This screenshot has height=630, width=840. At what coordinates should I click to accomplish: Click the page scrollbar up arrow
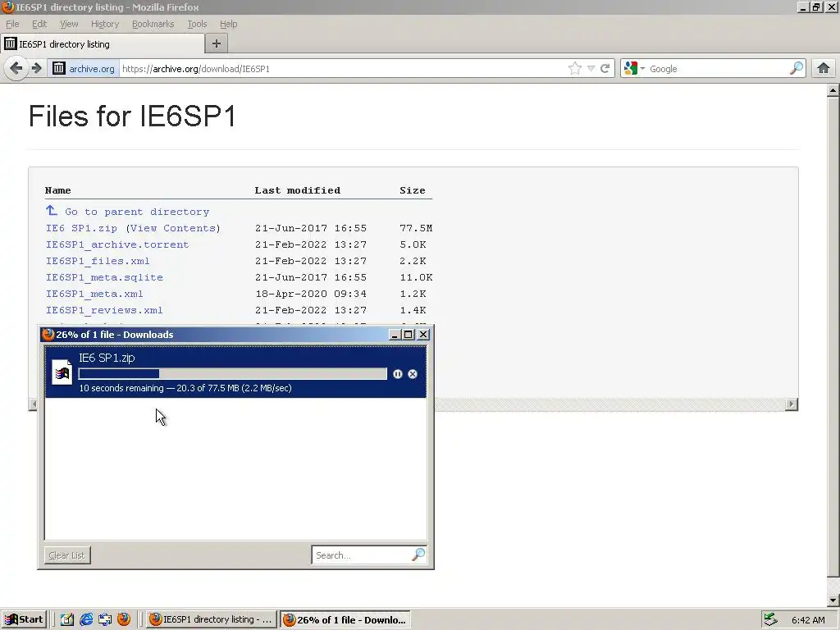[x=833, y=90]
